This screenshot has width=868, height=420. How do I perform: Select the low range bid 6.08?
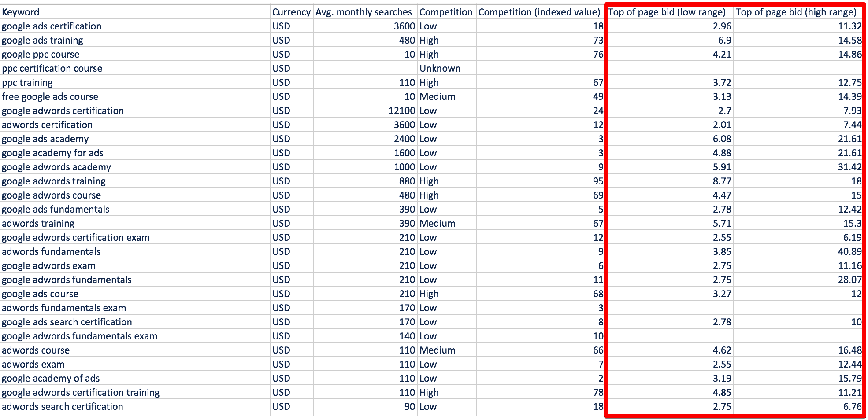(x=670, y=139)
